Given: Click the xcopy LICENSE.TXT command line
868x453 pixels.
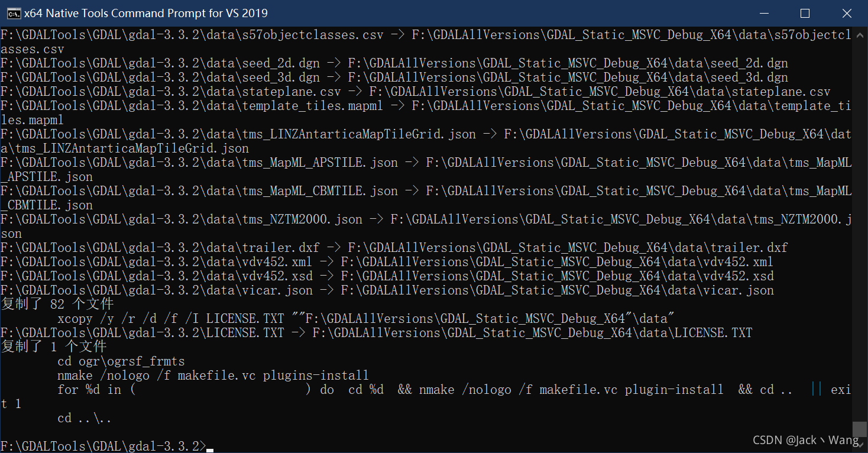Looking at the screenshot, I should [366, 319].
